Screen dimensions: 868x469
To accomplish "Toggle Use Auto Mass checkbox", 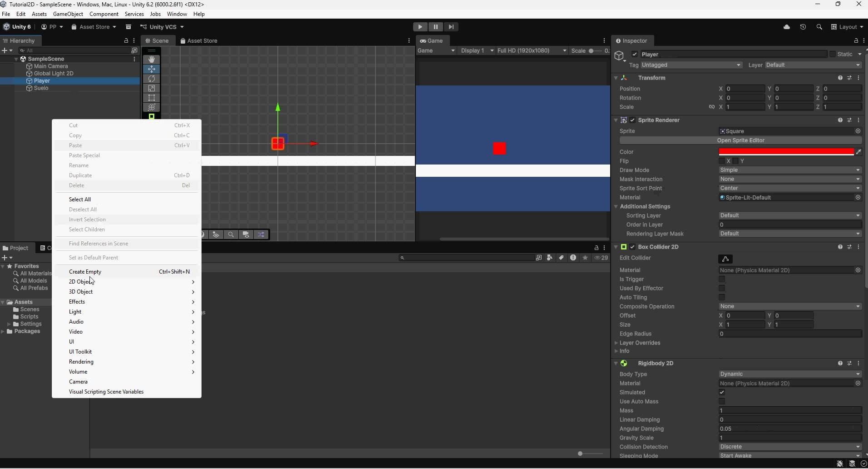I will pyautogui.click(x=722, y=402).
